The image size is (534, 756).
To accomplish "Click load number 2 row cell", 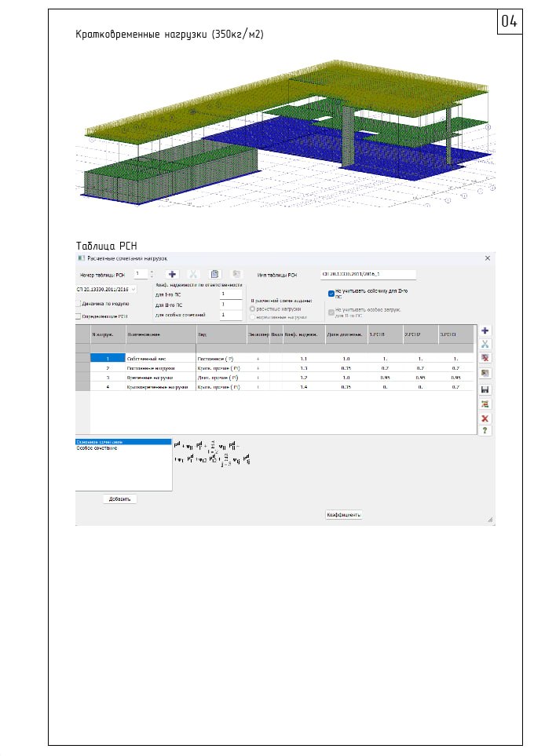I will tap(108, 368).
